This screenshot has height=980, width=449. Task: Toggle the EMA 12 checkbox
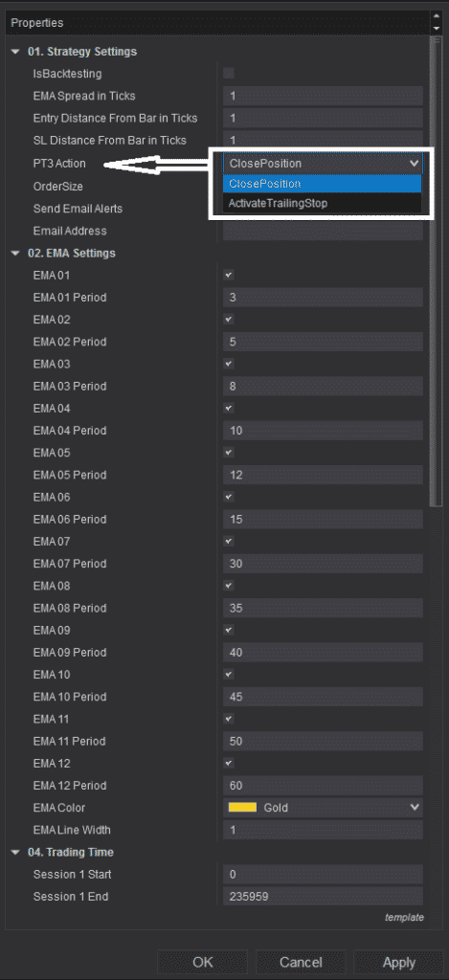229,763
